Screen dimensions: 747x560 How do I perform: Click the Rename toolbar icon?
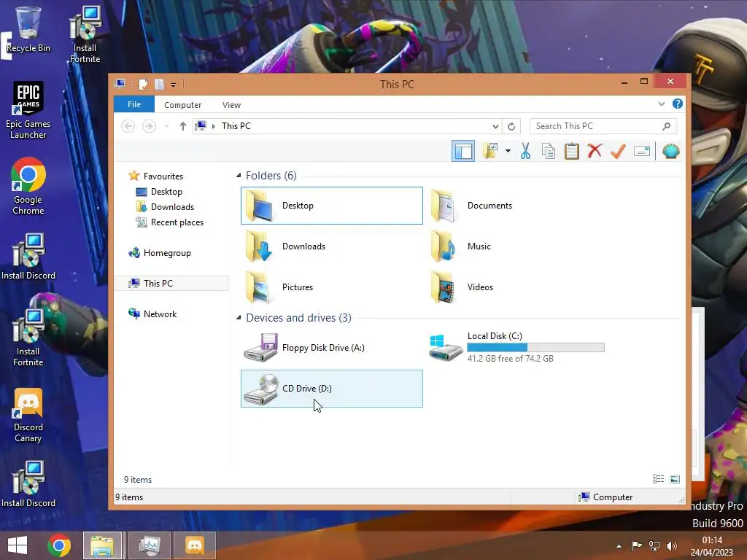[642, 152]
